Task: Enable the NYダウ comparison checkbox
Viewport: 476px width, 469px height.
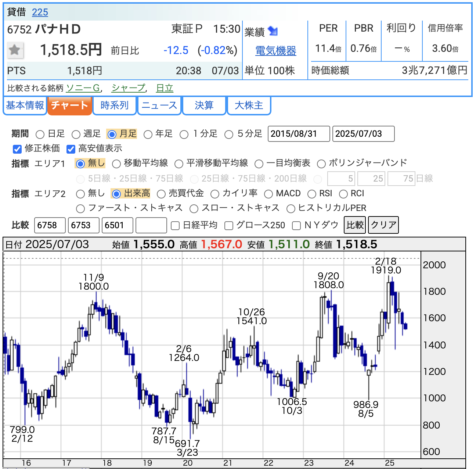Action: click(x=296, y=226)
